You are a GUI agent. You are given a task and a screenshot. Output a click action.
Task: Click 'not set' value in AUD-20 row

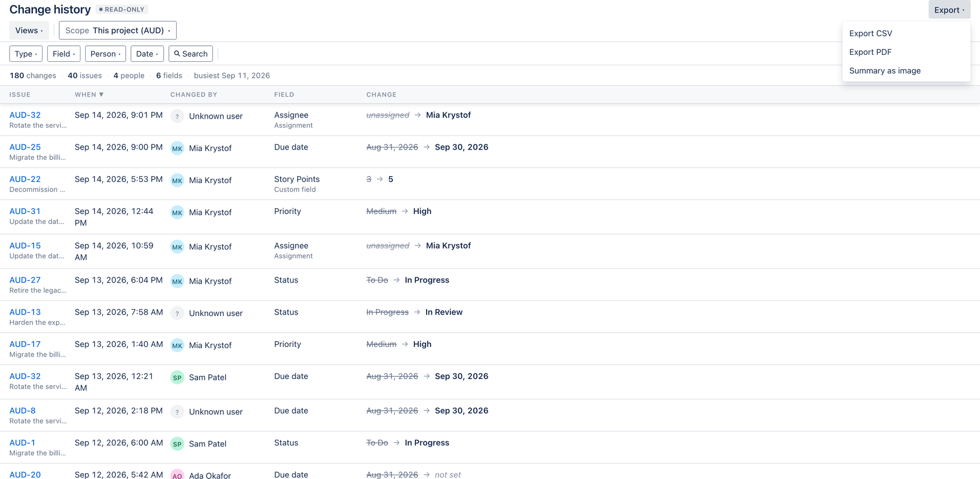447,474
